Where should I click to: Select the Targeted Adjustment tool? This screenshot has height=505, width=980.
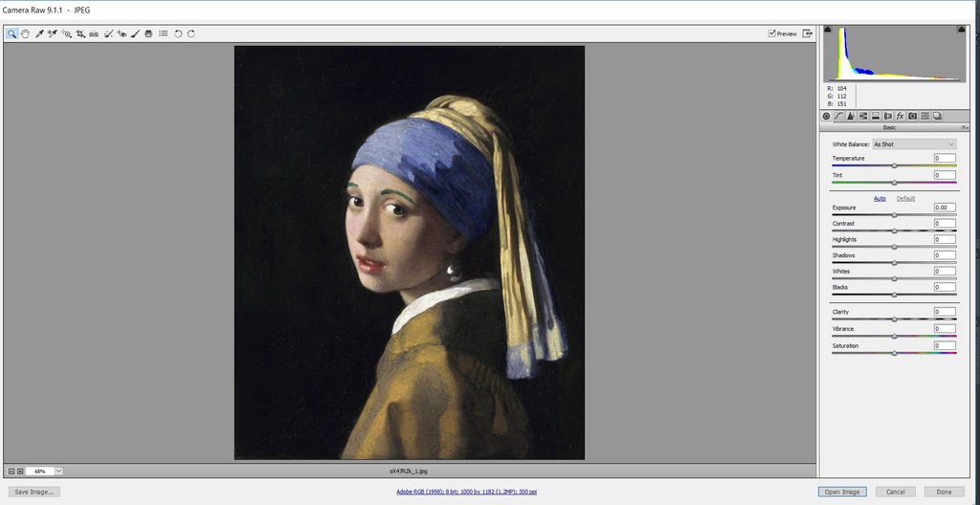tap(67, 33)
